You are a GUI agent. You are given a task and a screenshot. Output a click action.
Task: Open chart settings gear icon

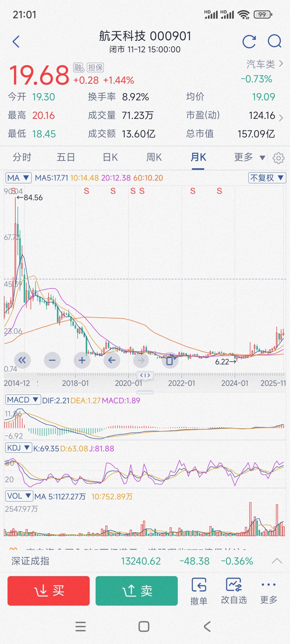tap(278, 158)
